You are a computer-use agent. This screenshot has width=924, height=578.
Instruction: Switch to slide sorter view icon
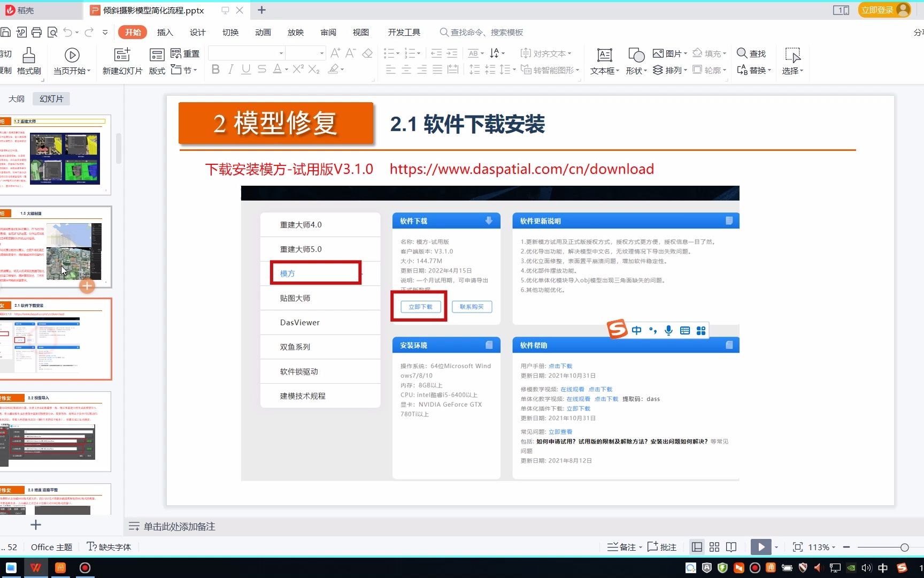click(714, 547)
